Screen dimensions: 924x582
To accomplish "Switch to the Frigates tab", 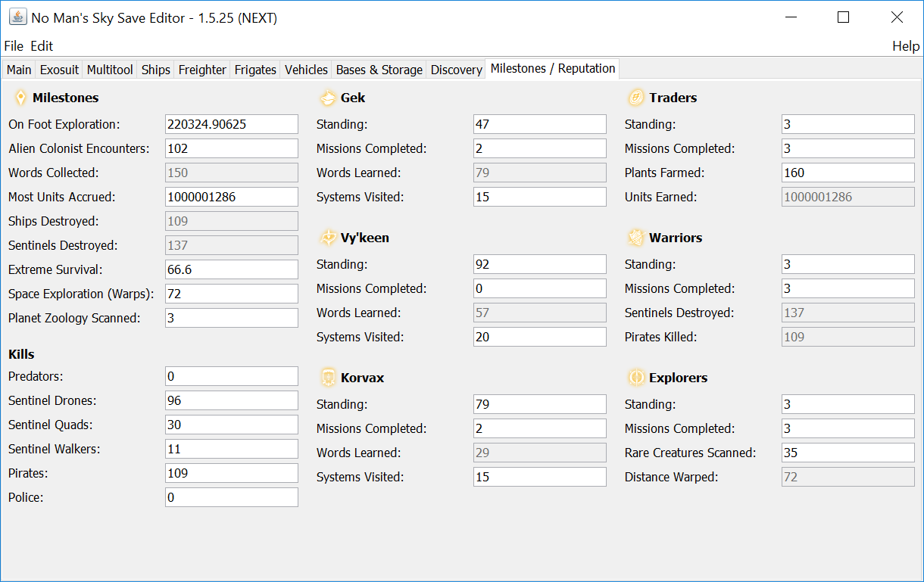I will coord(255,70).
